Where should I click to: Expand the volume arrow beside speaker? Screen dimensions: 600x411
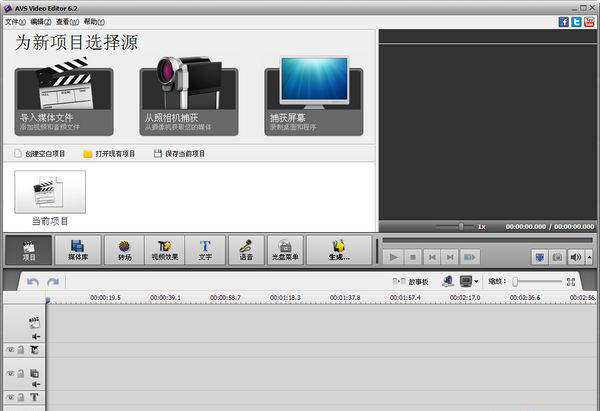coord(589,257)
